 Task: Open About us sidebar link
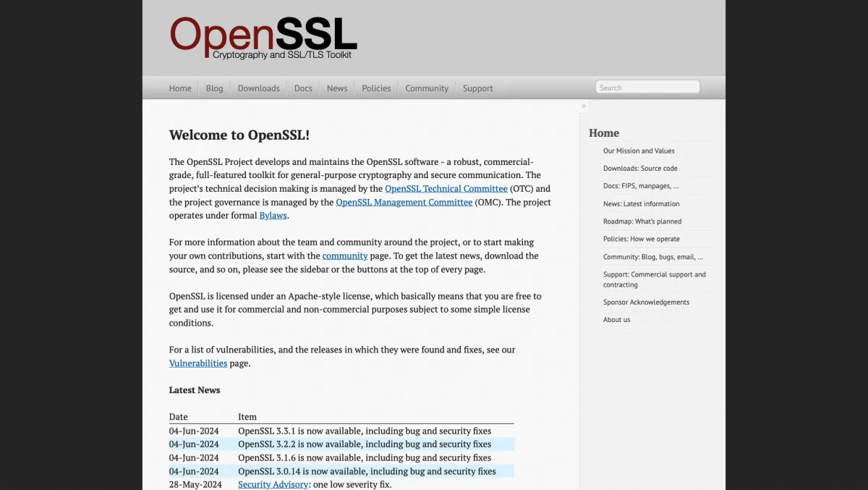click(x=617, y=319)
